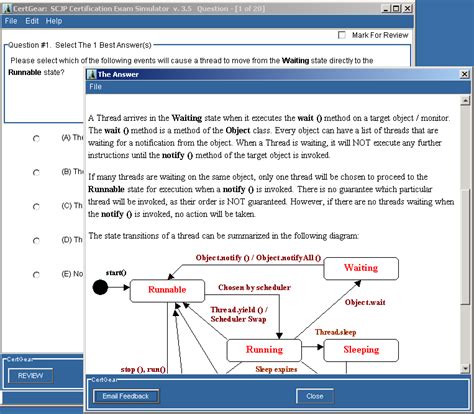The height and width of the screenshot is (414, 474).
Task: Click the bold 'Runnable' word in question text
Action: (x=25, y=72)
